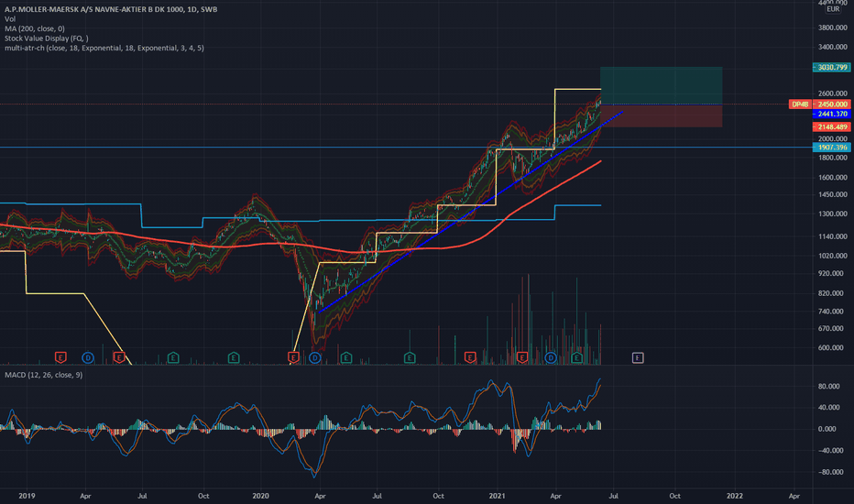Click the 3030.799 target price label
This screenshot has height=504, width=854.
(x=831, y=68)
